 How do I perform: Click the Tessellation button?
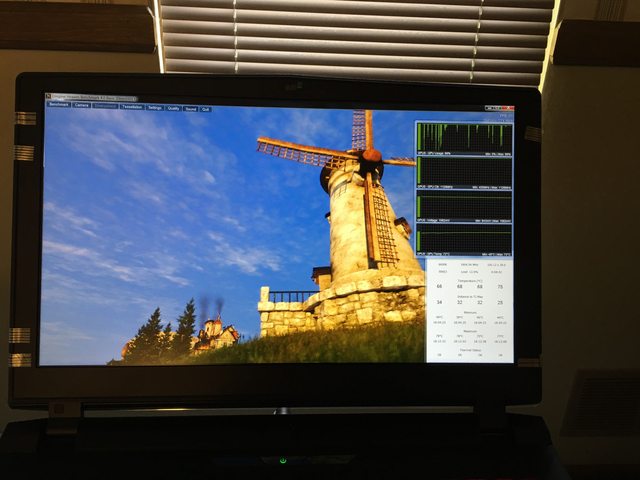point(132,107)
